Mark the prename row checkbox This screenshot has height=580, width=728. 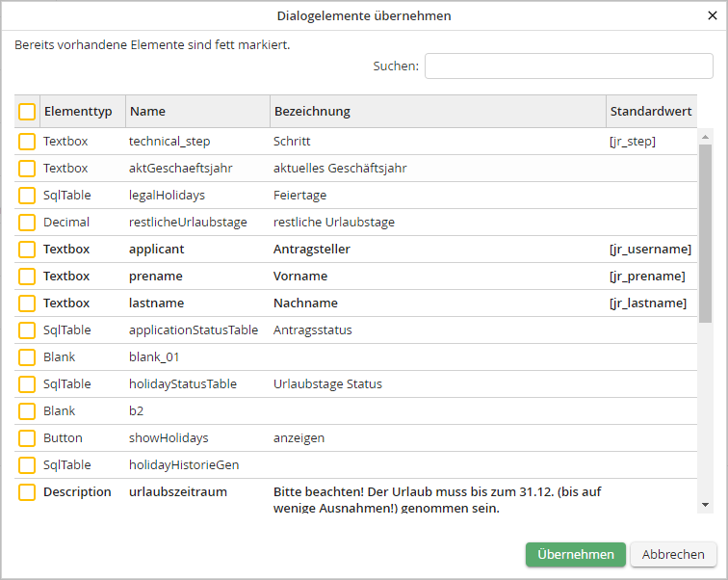click(x=27, y=277)
